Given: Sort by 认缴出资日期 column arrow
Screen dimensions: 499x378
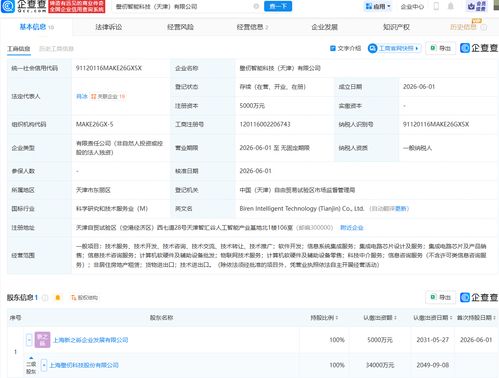Looking at the screenshot, I should coord(451,318).
